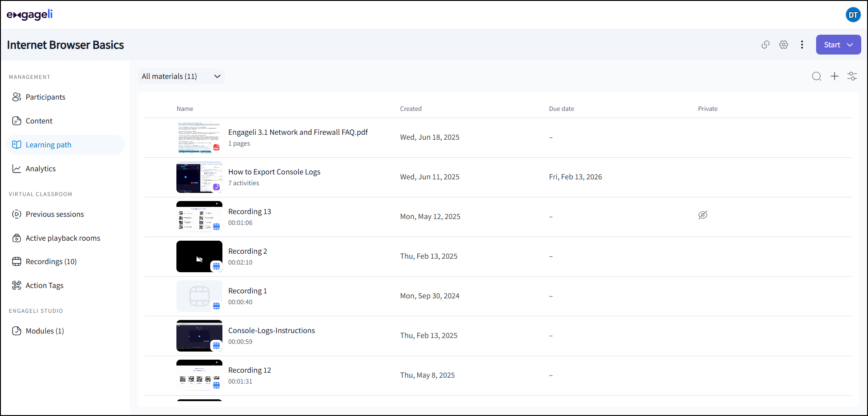Open classroom settings gear icon

point(784,45)
